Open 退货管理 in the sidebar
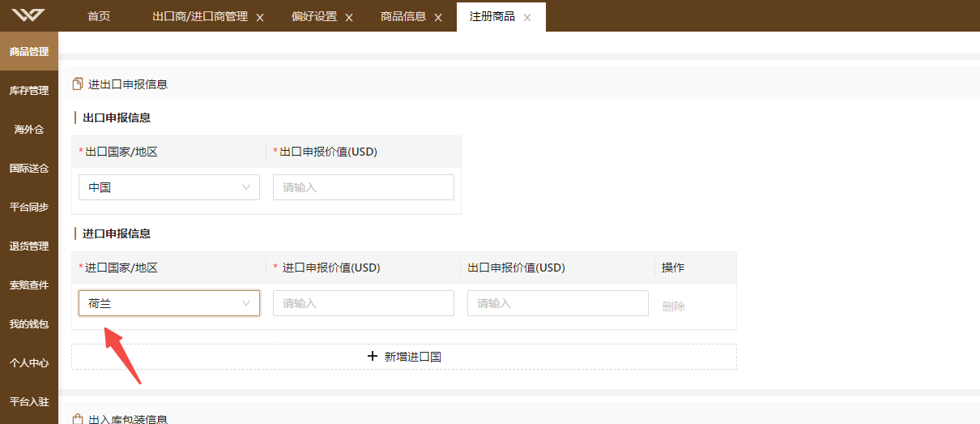This screenshot has height=424, width=980. coord(29,246)
